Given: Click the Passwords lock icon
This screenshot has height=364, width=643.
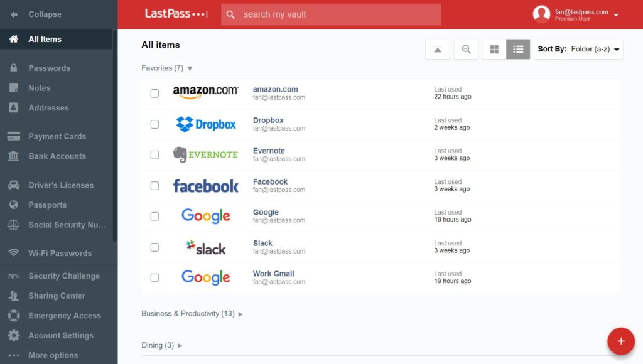Looking at the screenshot, I should 14,68.
